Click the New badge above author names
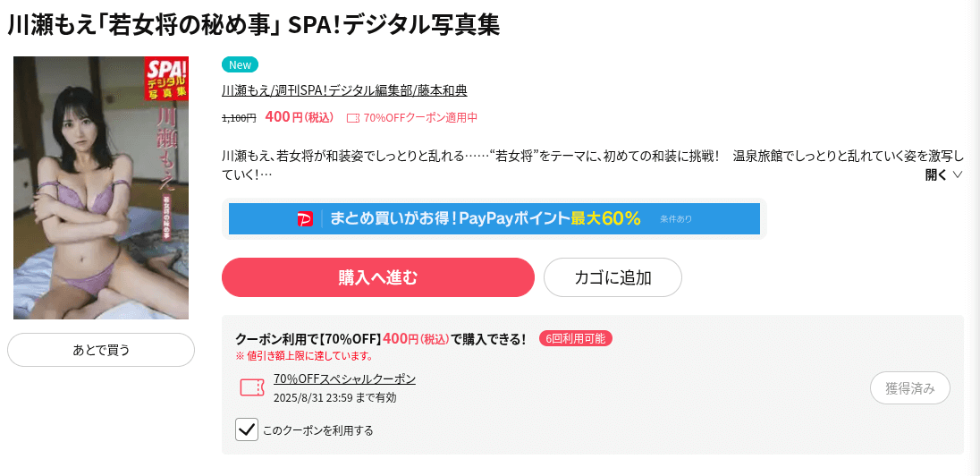 pos(240,65)
